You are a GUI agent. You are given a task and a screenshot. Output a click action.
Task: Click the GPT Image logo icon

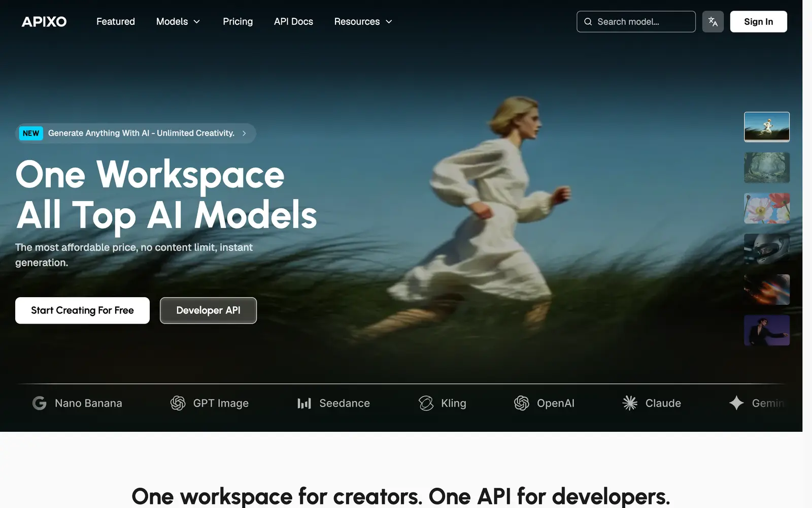pos(178,403)
